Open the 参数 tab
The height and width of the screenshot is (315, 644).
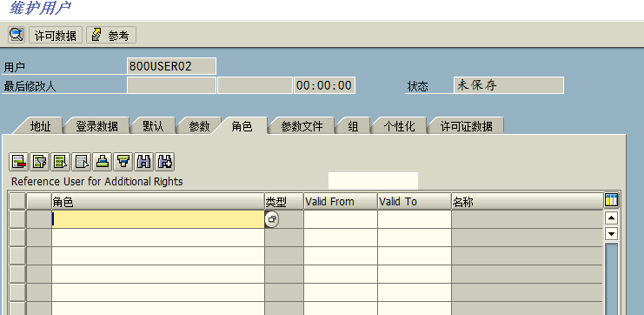(199, 126)
